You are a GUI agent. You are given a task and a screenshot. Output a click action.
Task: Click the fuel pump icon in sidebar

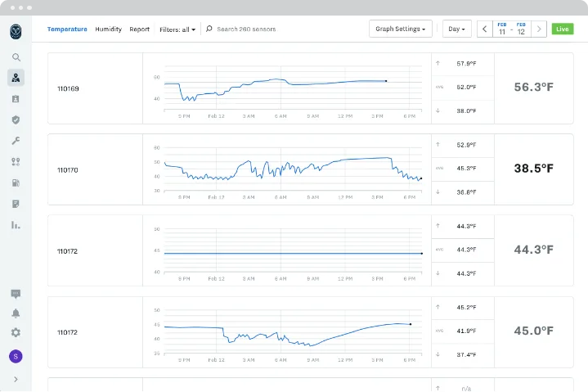[16, 182]
